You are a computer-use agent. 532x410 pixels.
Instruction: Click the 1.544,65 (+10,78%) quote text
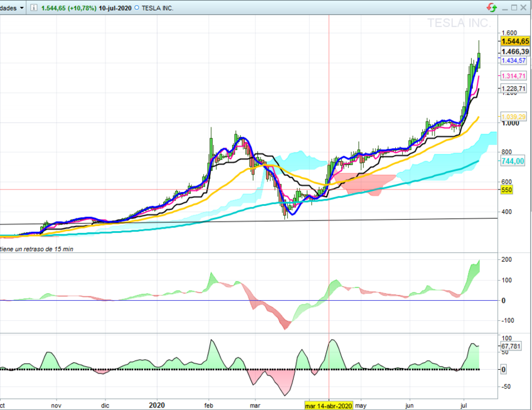[69, 8]
